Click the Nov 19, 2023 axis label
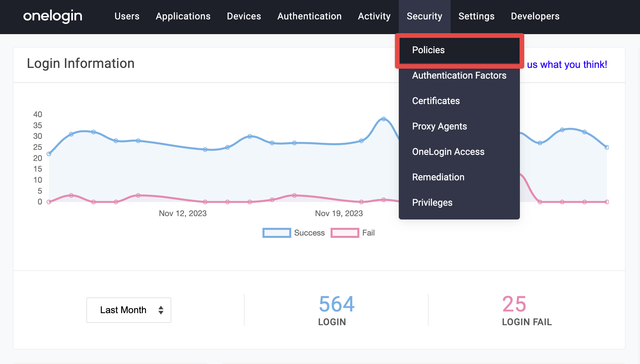Screen dimensions: 640x364 (x=339, y=213)
